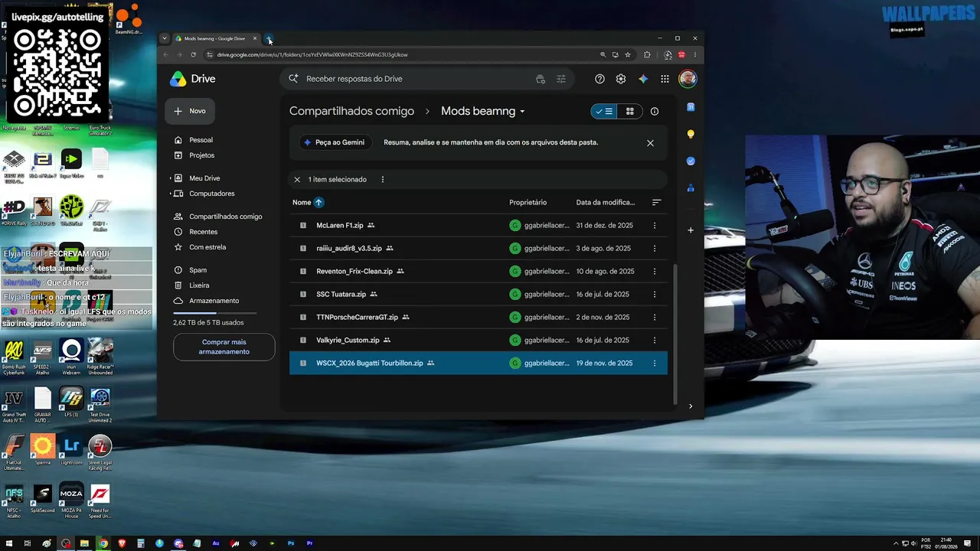Open a new browser tab
This screenshot has width=980, height=551.
(x=269, y=38)
